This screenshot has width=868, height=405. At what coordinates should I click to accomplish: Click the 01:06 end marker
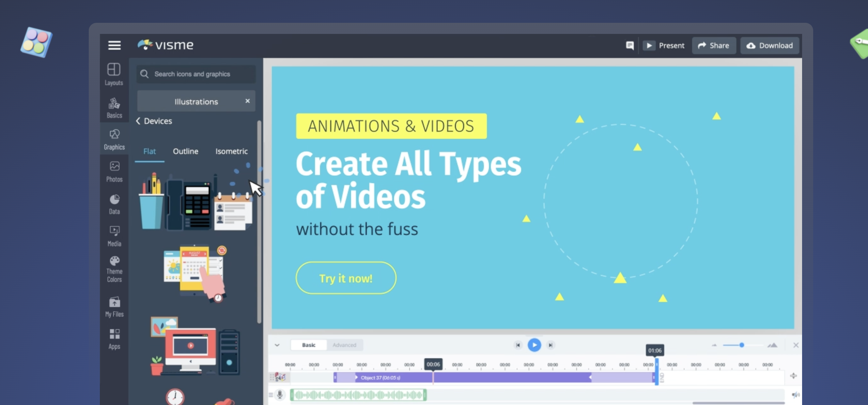coord(655,351)
